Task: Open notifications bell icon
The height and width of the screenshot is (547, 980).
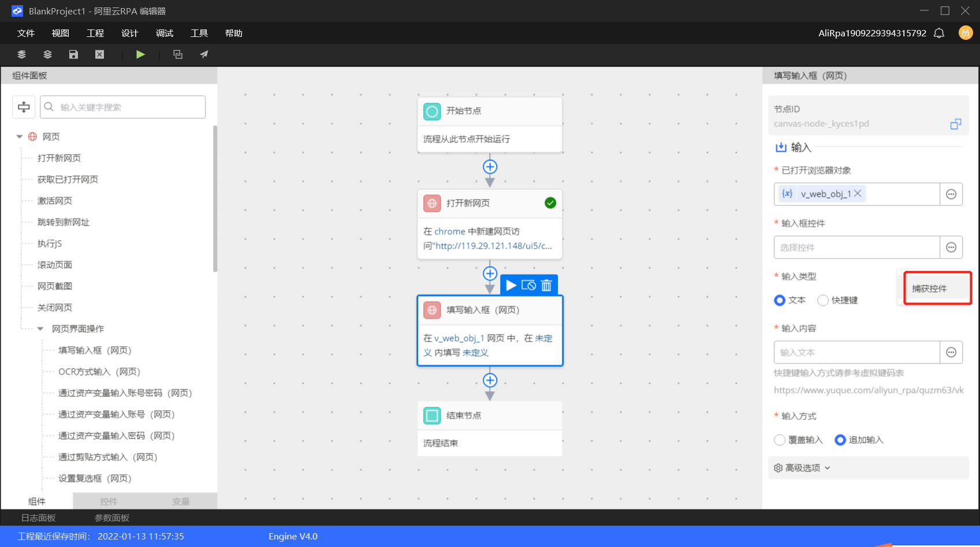Action: coord(939,33)
